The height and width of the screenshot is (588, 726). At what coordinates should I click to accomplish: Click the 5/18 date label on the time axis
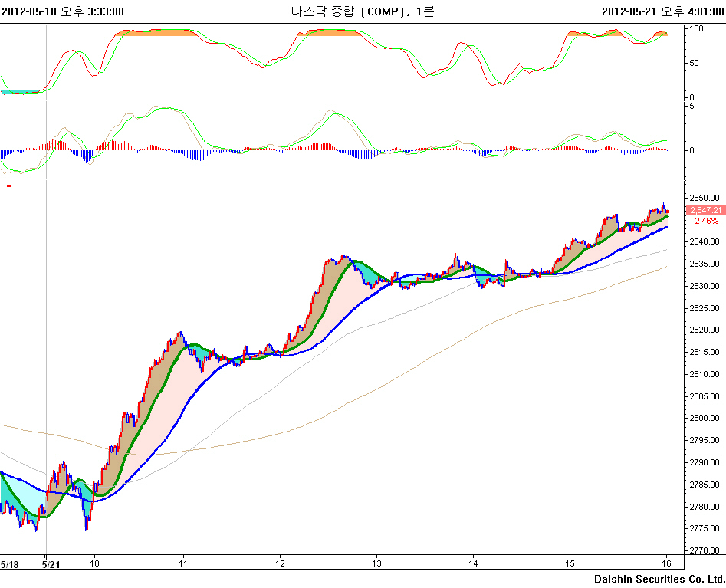tap(10, 564)
